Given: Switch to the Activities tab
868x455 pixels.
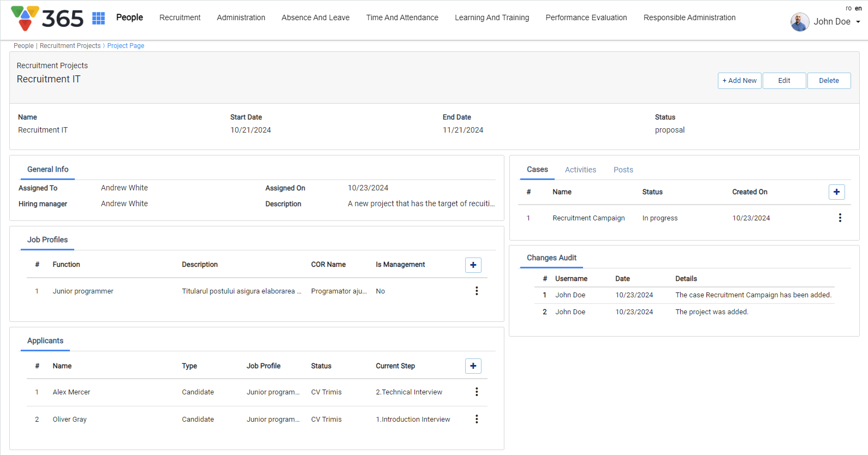Looking at the screenshot, I should [x=580, y=170].
